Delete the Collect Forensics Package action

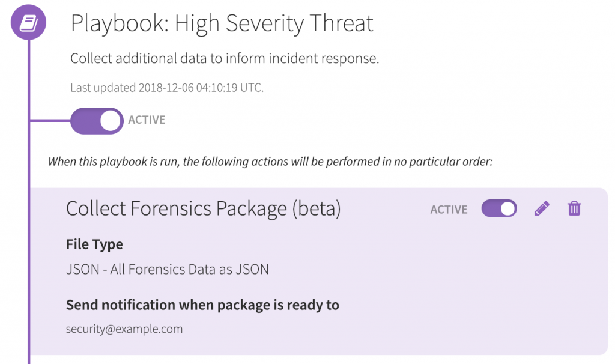574,209
